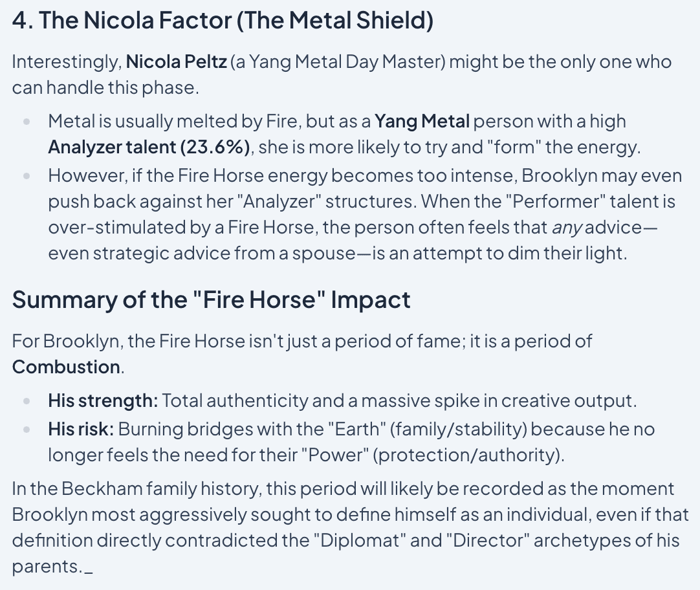Click the bullet dot before "However, if the Fire Horse"
Screen dimensions: 700x590
[27, 176]
